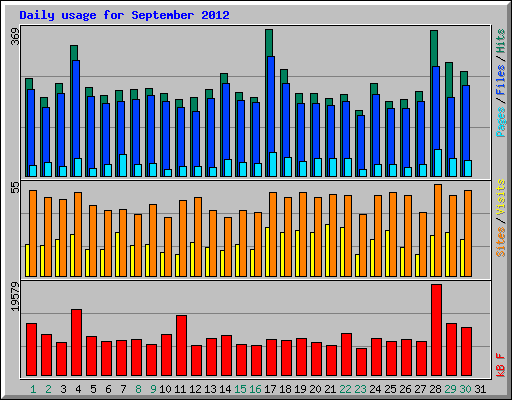Click day 24 on the x-axis
512x400 pixels.
[375, 389]
